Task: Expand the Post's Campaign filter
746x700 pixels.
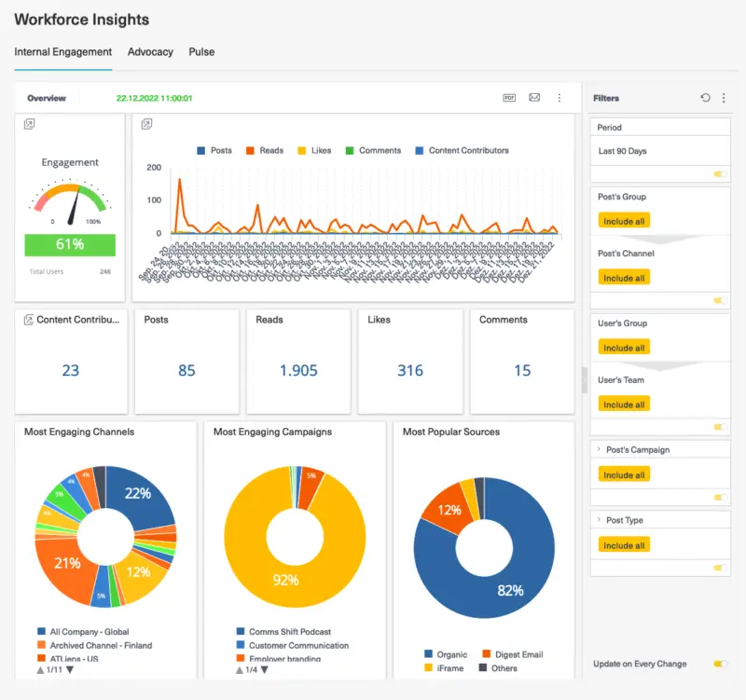Action: point(599,450)
